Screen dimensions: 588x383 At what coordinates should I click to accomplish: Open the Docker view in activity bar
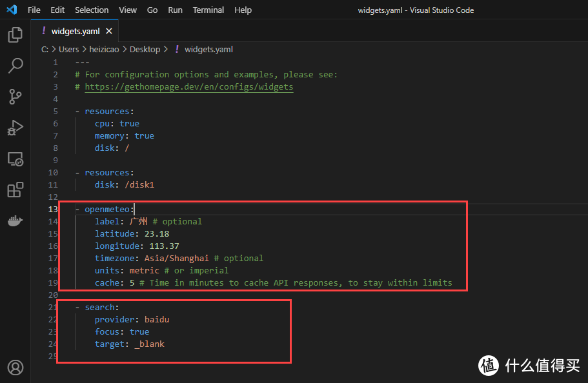[x=15, y=221]
